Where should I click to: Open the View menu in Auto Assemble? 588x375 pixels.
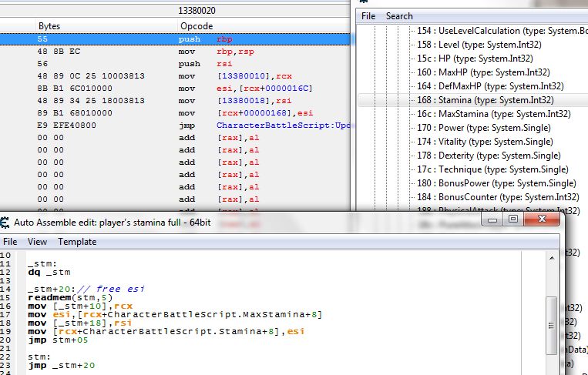click(37, 241)
